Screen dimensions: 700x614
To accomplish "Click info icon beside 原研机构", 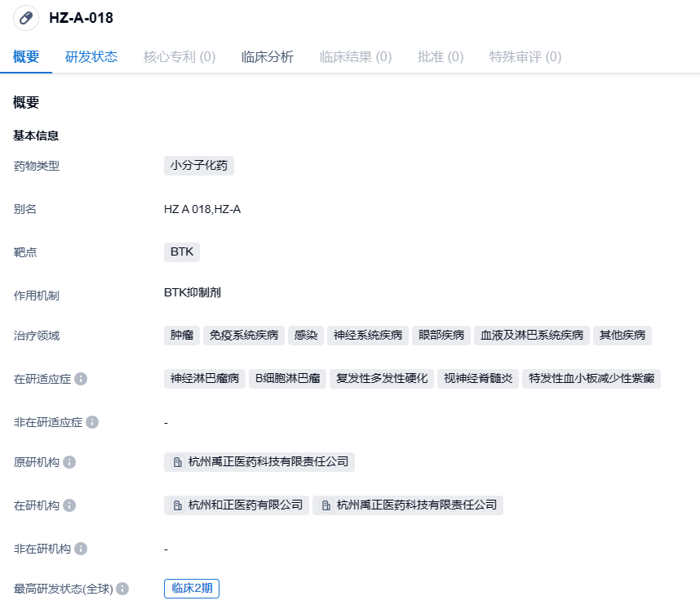I will (x=69, y=463).
